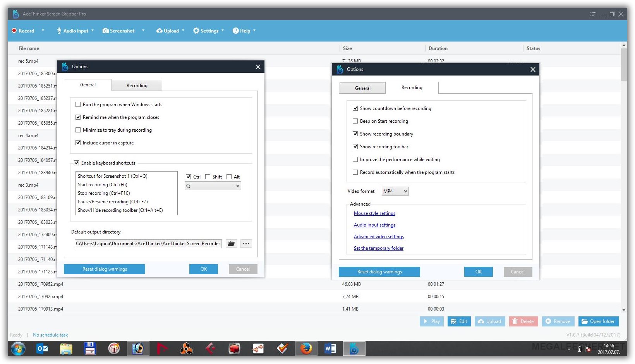
Task: Expand the Upload dropdown arrow in toolbar
Action: tap(183, 31)
